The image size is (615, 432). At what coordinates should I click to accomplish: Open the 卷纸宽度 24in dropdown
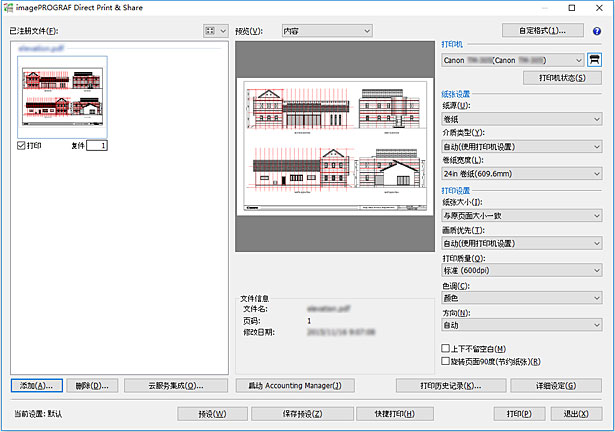pos(521,172)
